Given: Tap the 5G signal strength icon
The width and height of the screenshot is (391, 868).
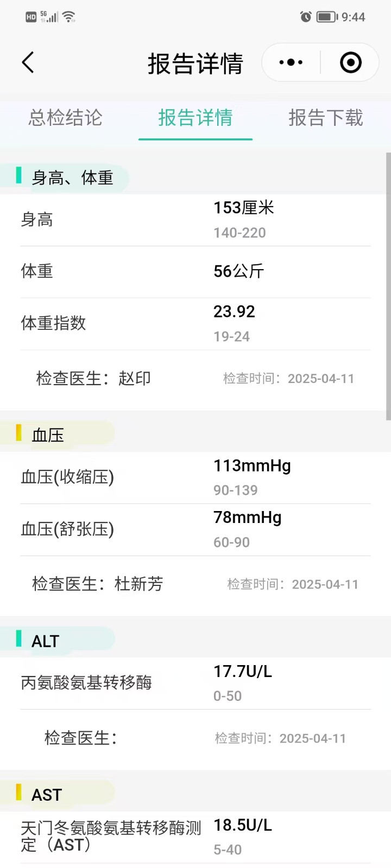Looking at the screenshot, I should (49, 17).
